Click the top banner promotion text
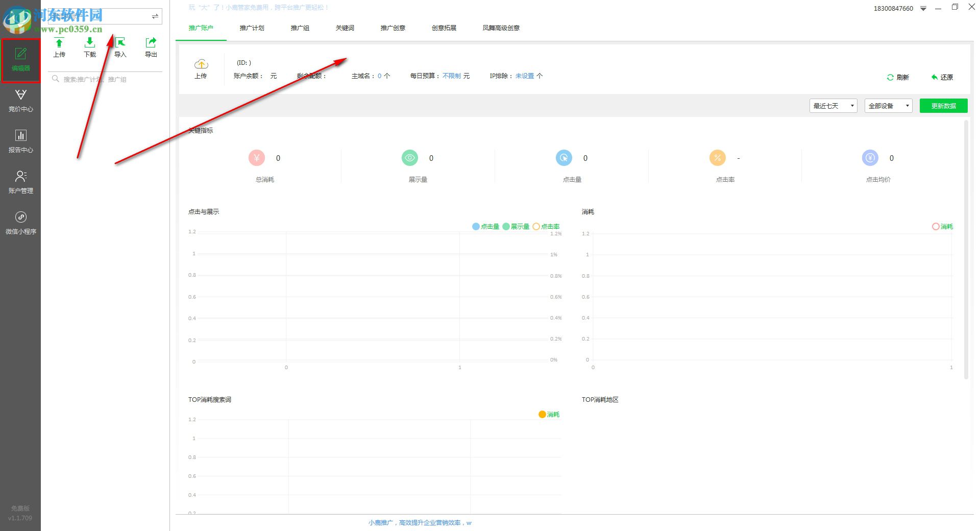The height and width of the screenshot is (531, 980). pos(259,7)
